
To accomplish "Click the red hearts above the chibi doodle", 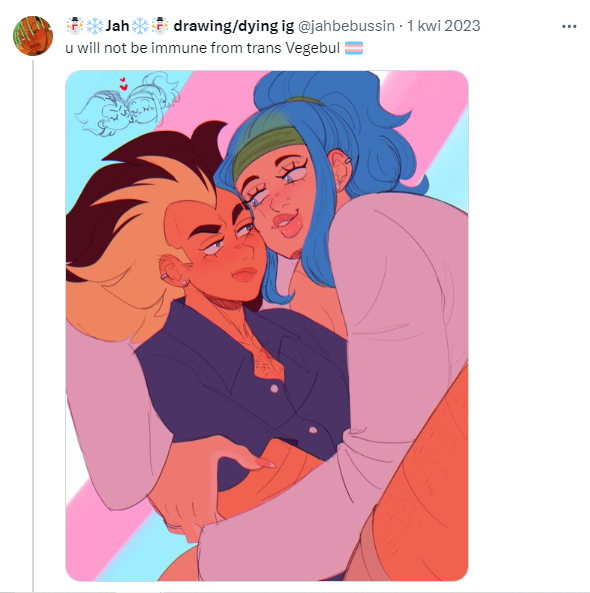I will coord(123,84).
